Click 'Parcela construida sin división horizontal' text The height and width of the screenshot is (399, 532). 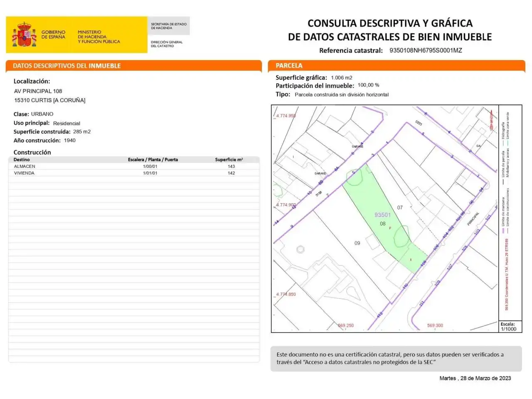click(x=342, y=95)
